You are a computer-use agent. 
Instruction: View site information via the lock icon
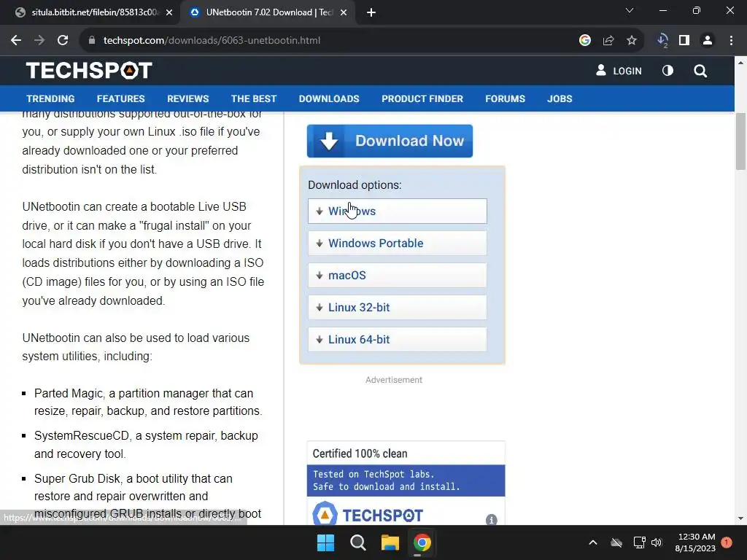(92, 41)
